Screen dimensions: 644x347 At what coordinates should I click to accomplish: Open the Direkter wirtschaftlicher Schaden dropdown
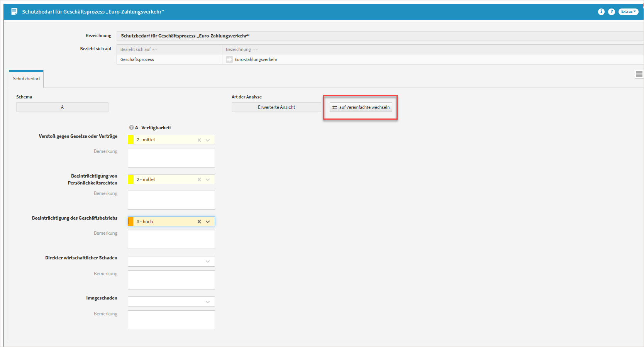pos(208,261)
